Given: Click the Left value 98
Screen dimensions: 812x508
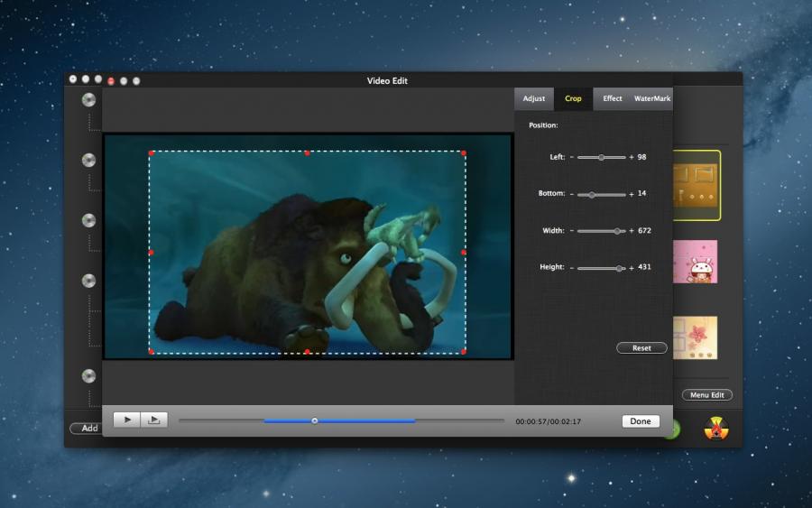Looking at the screenshot, I should coord(641,157).
